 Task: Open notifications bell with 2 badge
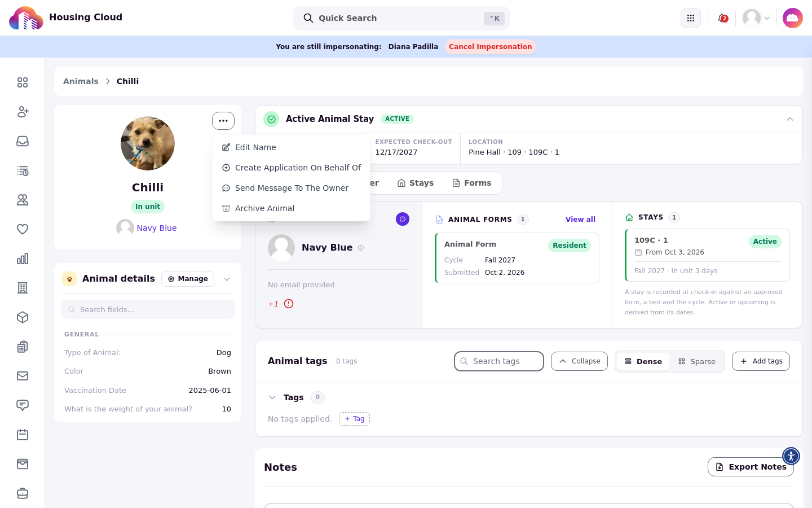click(x=722, y=18)
